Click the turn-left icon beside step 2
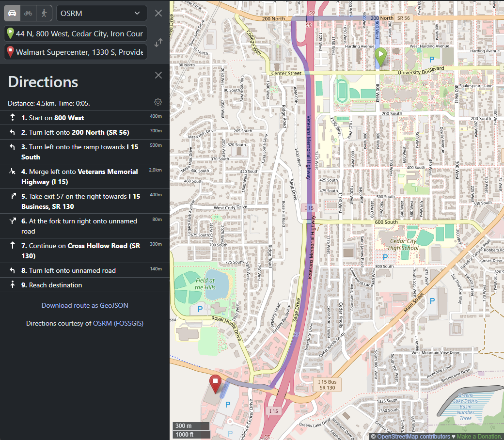This screenshot has height=440, width=504. (12, 131)
